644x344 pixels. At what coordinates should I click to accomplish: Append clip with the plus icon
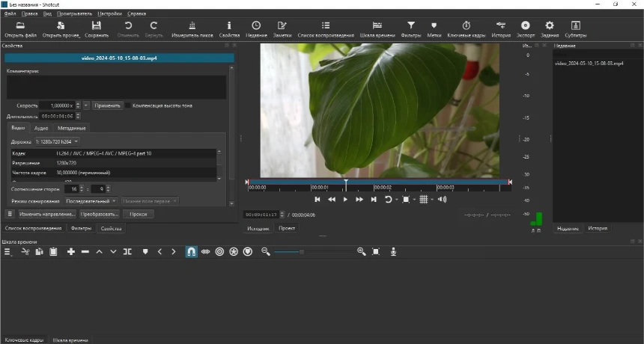(71, 252)
